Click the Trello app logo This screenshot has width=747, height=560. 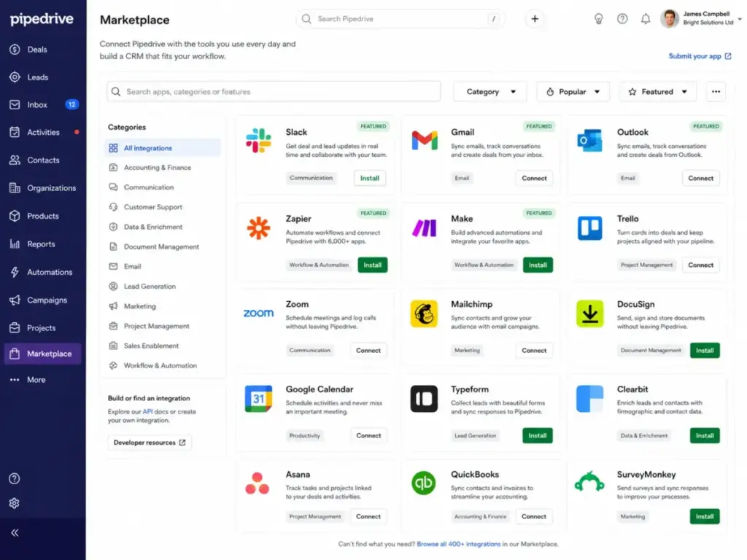click(x=589, y=227)
